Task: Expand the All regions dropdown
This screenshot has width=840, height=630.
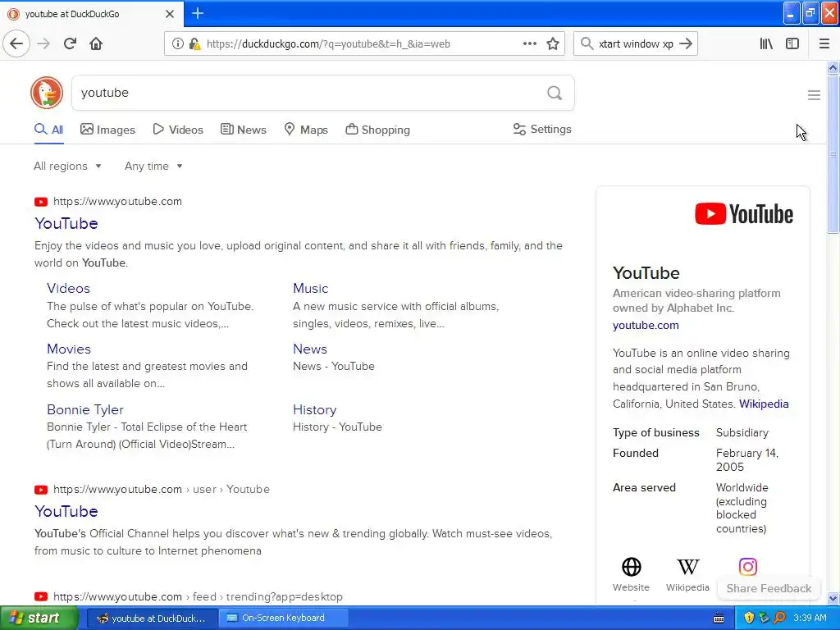Action: [x=67, y=166]
